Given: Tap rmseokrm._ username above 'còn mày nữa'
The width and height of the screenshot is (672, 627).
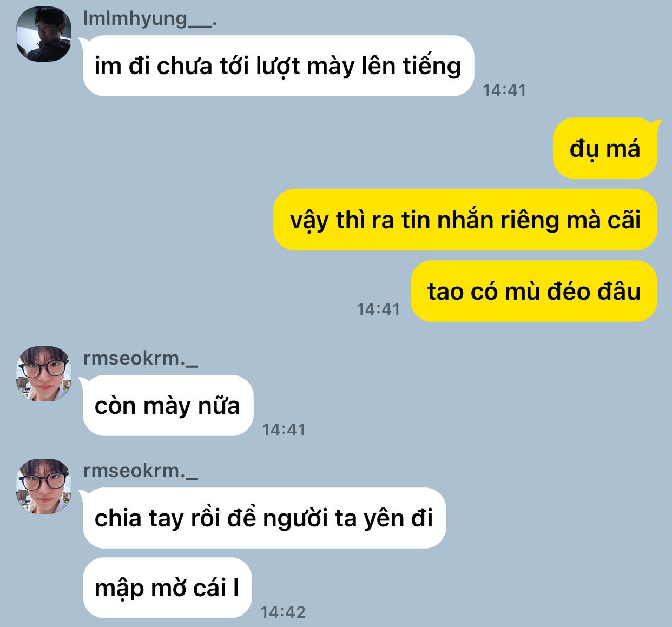Looking at the screenshot, I should pos(141,358).
